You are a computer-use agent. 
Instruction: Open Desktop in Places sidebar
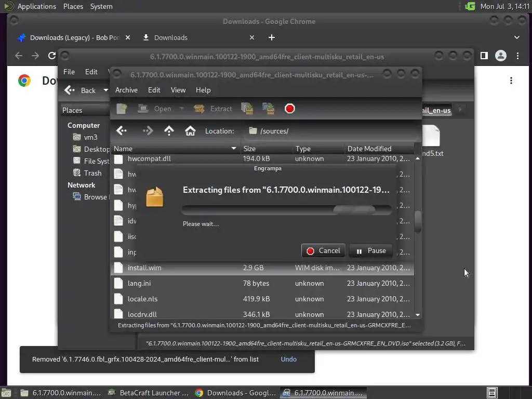[x=91, y=149]
